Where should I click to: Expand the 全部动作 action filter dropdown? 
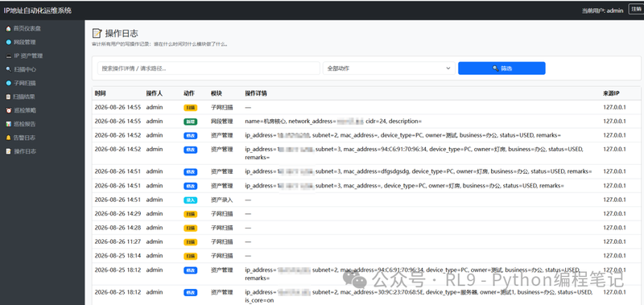pos(389,68)
